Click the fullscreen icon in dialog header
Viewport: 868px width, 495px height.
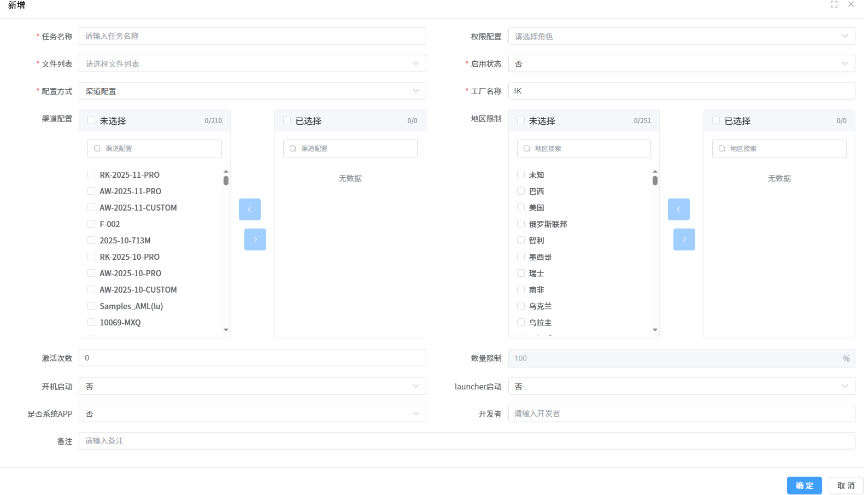(x=834, y=4)
